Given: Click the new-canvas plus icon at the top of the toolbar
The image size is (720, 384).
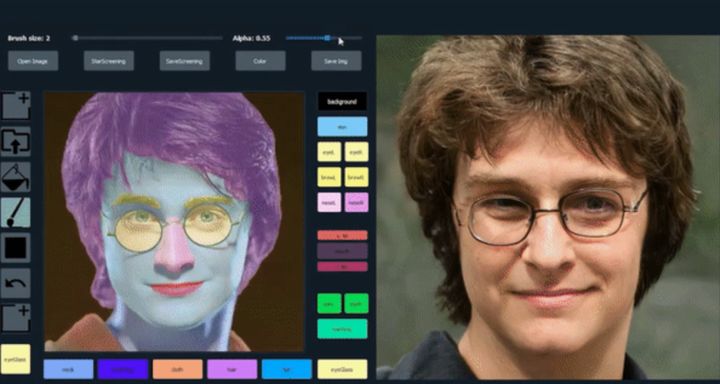Looking at the screenshot, I should 16,106.
